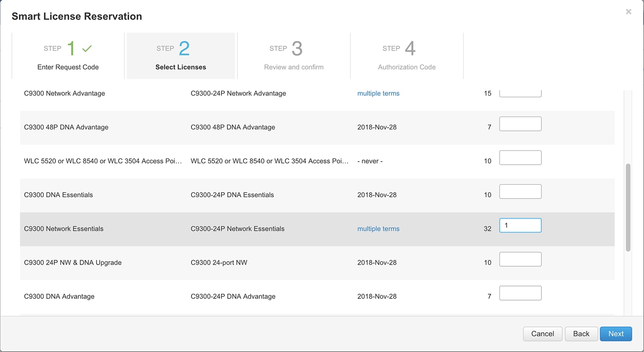The image size is (644, 352).
Task: Click the available count 32 for Network Essentials
Action: coord(487,229)
